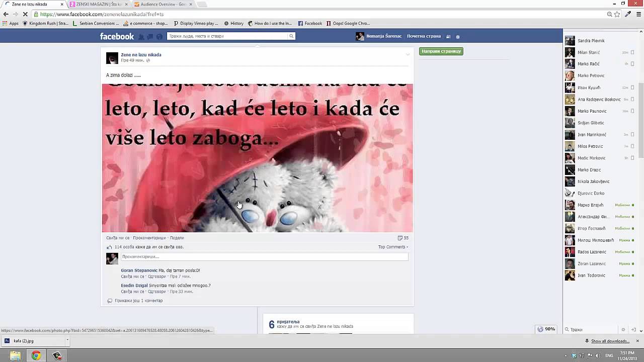This screenshot has height=362, width=644.
Task: Click the search magnifier icon in Facebook search
Action: coord(291,36)
